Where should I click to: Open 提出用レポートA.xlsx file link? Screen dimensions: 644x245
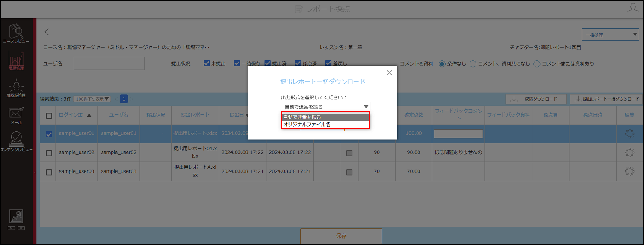coord(195,171)
